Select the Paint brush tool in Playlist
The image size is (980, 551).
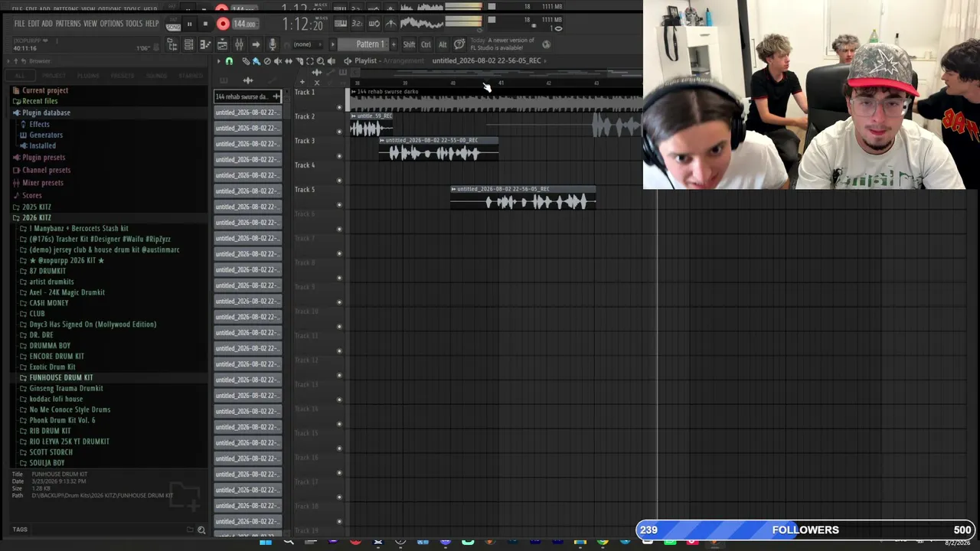click(x=256, y=61)
